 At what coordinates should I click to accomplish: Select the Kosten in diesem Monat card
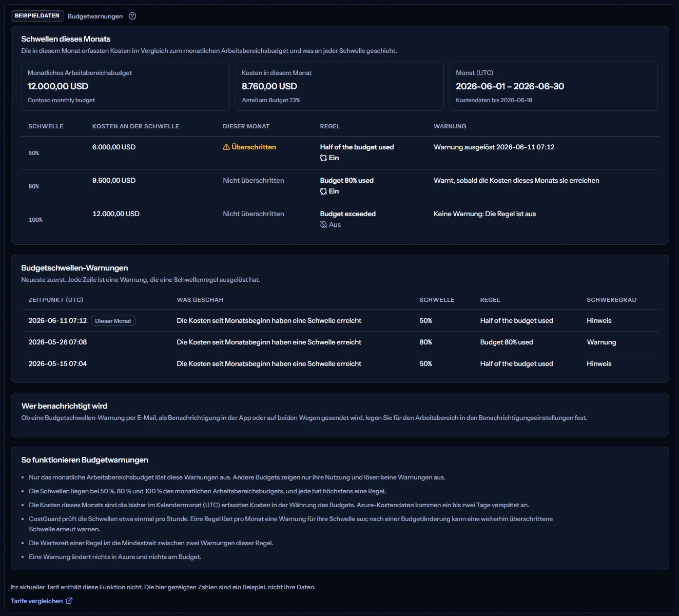(339, 86)
